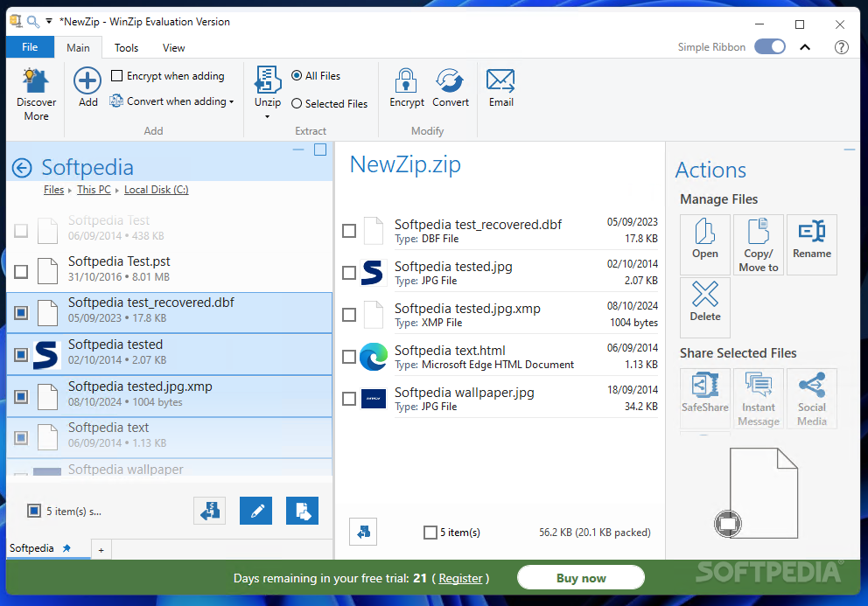The image size is (868, 606).
Task: Maximize the files pane with the square icon
Action: click(x=320, y=150)
